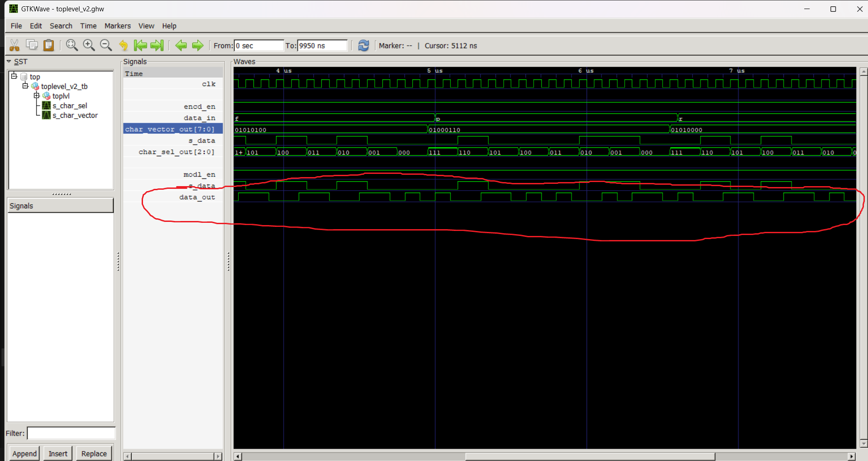Image resolution: width=868 pixels, height=461 pixels.
Task: Open the Markers menu
Action: [117, 26]
